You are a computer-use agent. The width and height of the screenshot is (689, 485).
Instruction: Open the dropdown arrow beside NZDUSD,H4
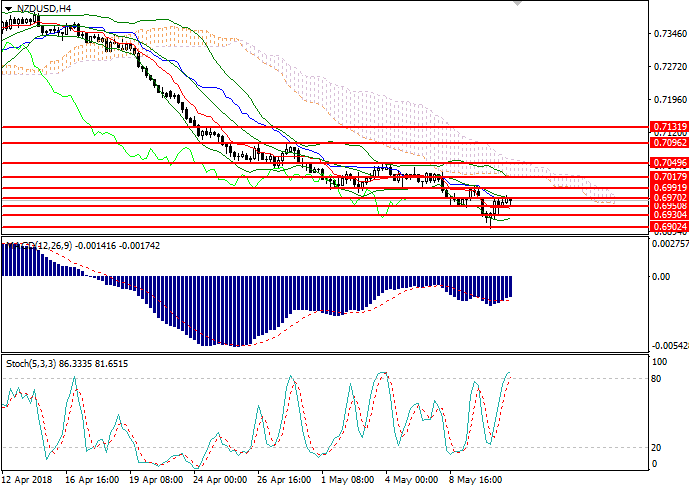pyautogui.click(x=9, y=8)
